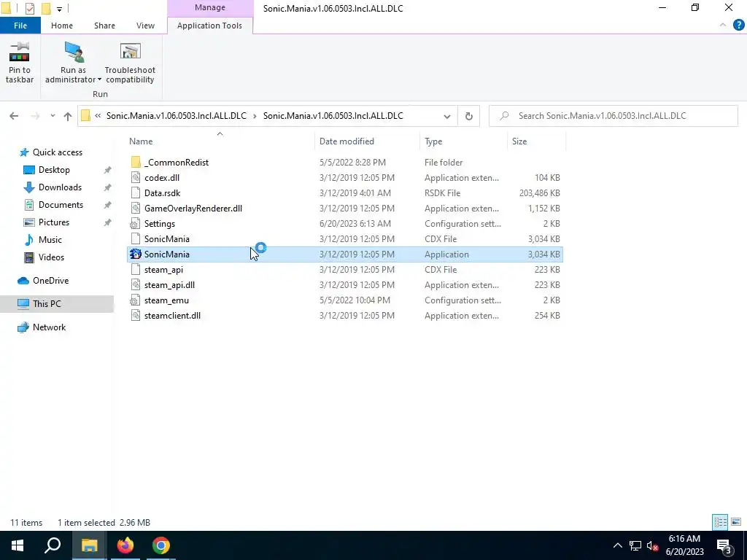Go back using the Back arrow
Screen dimensions: 747x560
(14, 116)
